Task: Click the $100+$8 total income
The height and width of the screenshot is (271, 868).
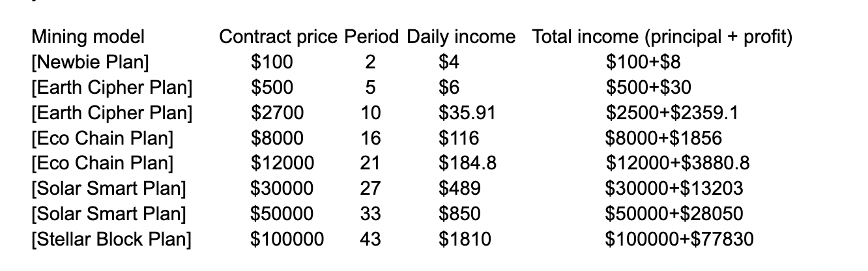Action: tap(643, 63)
